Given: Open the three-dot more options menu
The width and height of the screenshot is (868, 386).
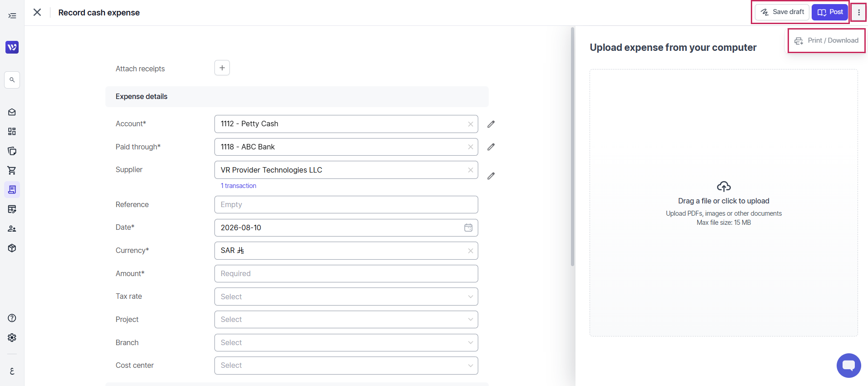Looking at the screenshot, I should tap(858, 12).
